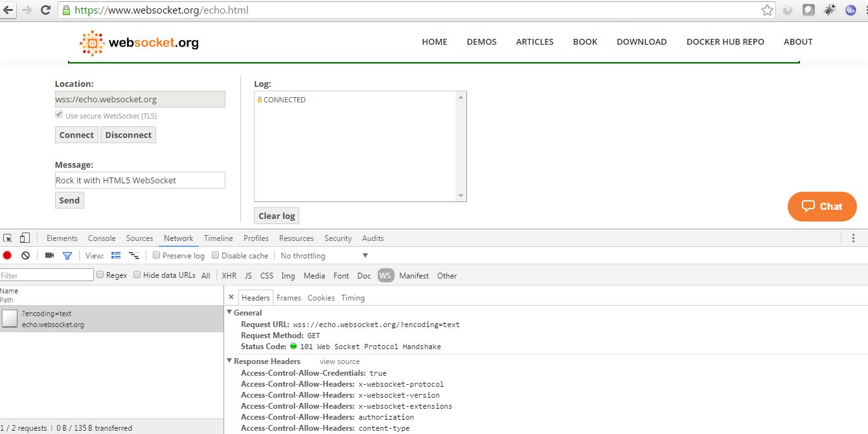Open DOCKER HUB REPO nav link

tap(725, 41)
